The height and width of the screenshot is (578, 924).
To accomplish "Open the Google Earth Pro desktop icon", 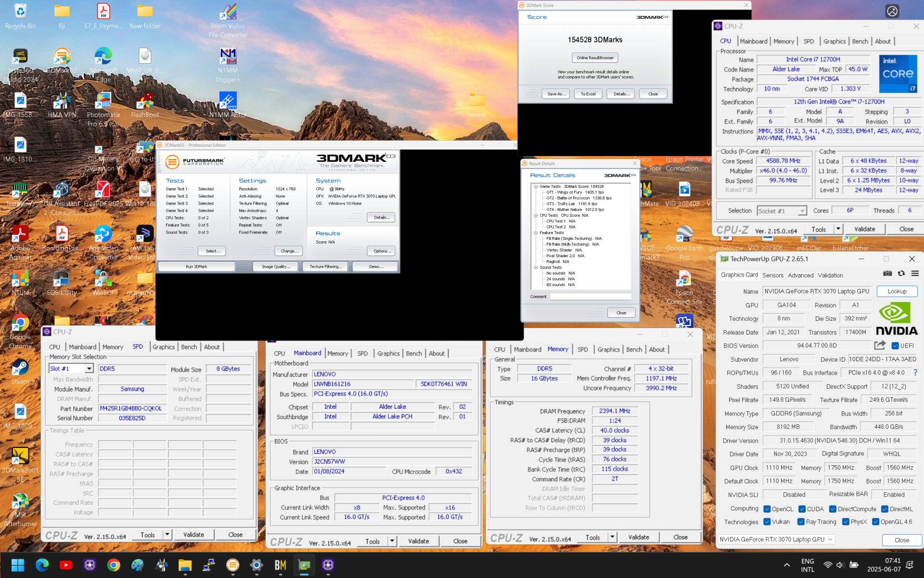I will pyautogui.click(x=684, y=242).
